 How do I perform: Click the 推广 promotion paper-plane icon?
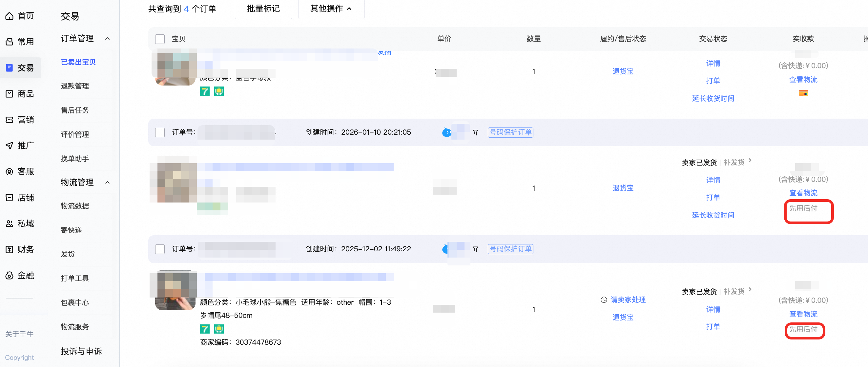pyautogui.click(x=10, y=145)
